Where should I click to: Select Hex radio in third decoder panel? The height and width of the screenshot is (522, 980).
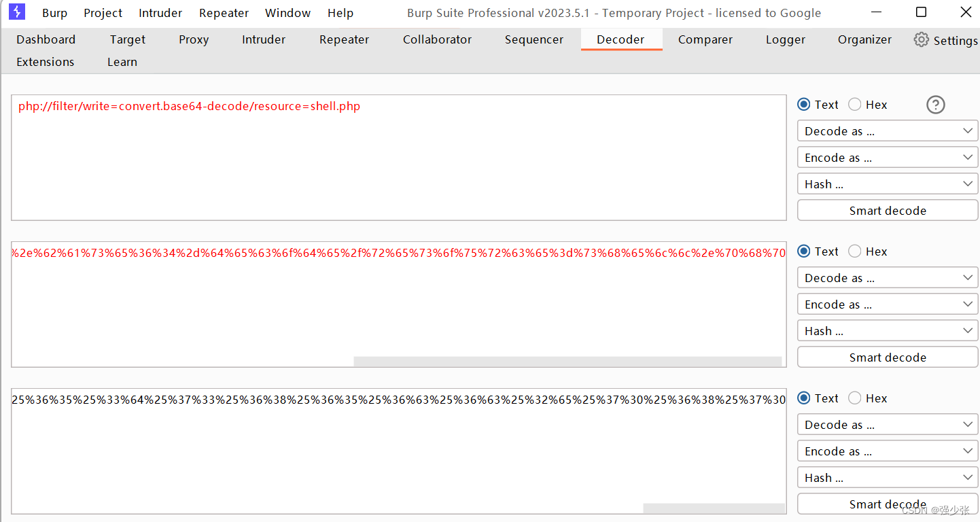click(855, 398)
